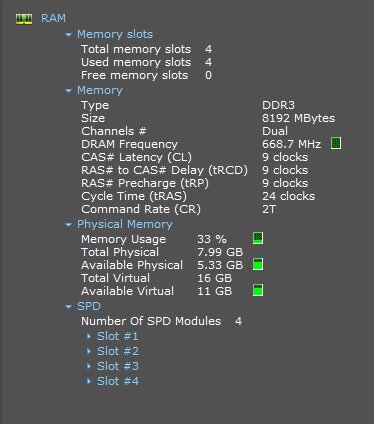The height and width of the screenshot is (424, 374).
Task: Select the Type DDR3 value
Action: click(278, 105)
